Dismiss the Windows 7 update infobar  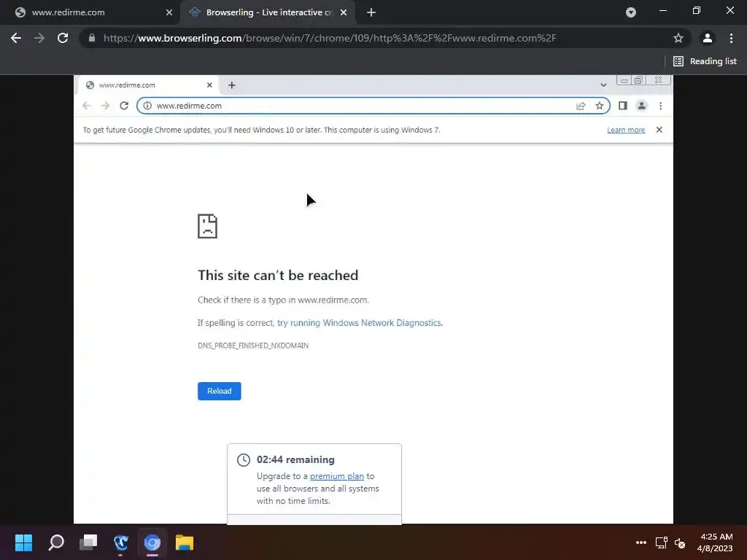pos(659,130)
